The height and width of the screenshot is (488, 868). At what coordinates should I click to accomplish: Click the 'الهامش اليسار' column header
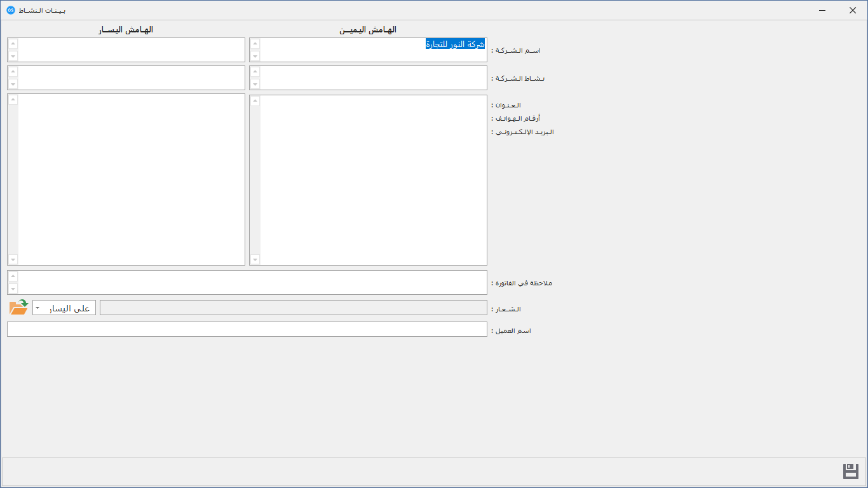point(126,30)
